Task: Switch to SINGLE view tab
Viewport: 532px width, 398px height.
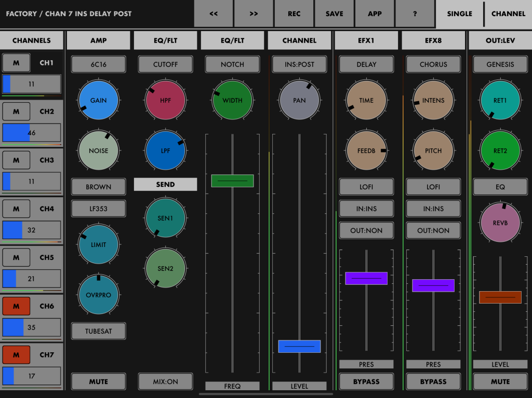Action: click(x=459, y=14)
